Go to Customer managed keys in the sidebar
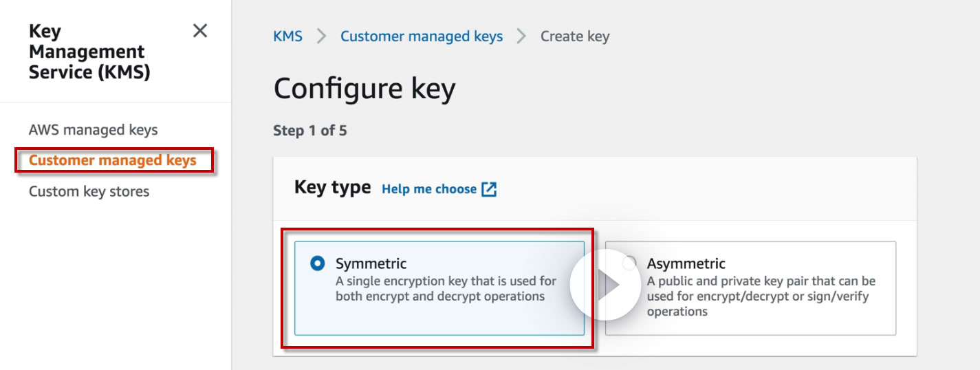 coord(113,161)
